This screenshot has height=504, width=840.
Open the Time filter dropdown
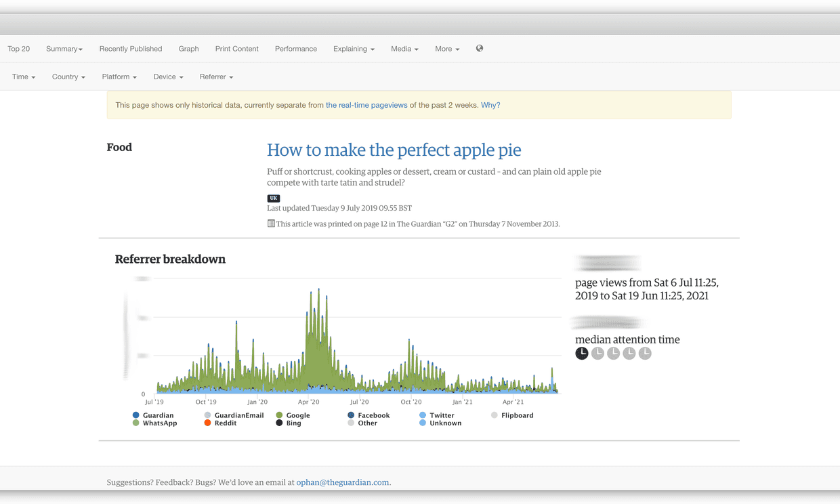coord(24,77)
